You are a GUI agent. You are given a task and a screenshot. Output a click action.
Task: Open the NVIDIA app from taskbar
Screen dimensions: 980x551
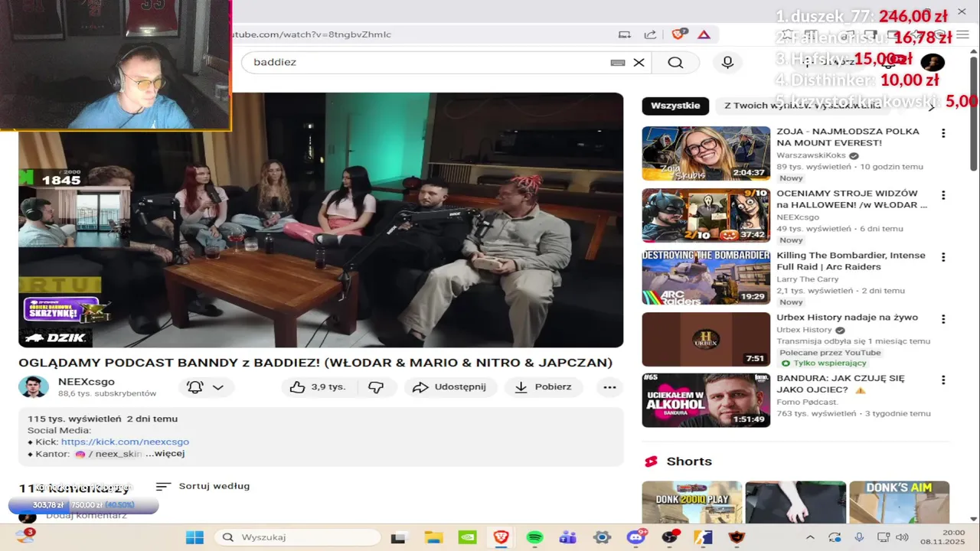(467, 537)
